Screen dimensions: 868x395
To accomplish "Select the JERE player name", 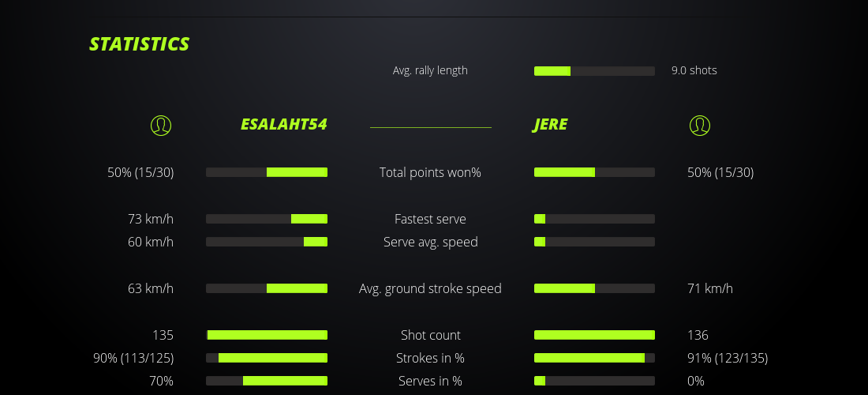I will pos(550,125).
